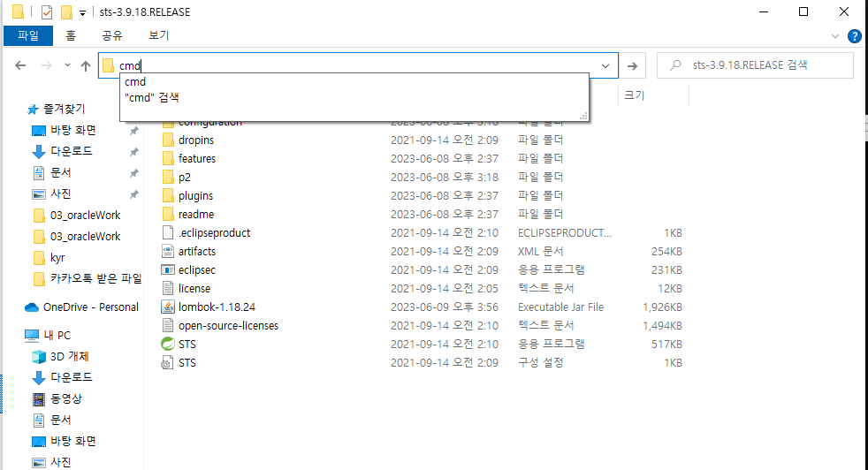
Task: Select the eclipsec application icon
Action: [x=168, y=270]
